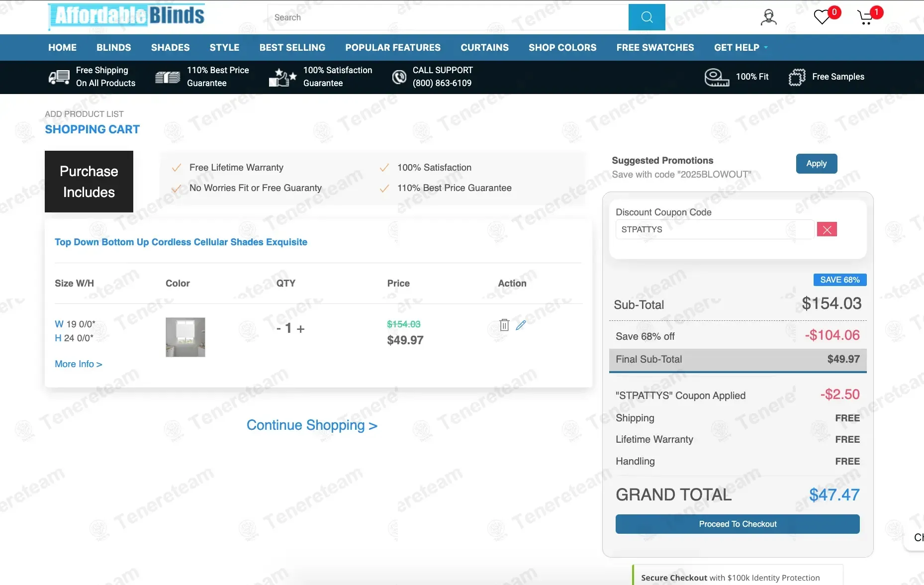Open the Best Selling menu
924x585 pixels.
tap(292, 48)
